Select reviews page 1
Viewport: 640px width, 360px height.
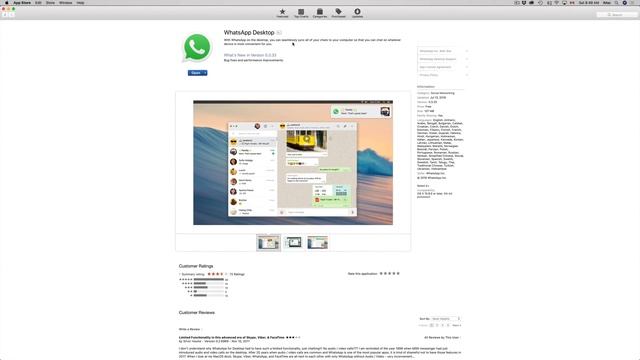(x=432, y=325)
